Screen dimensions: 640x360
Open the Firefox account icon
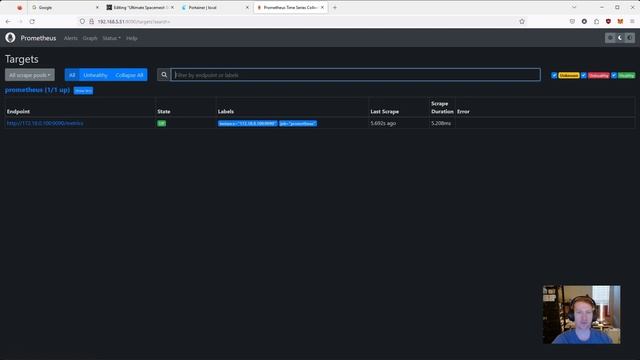[x=584, y=21]
